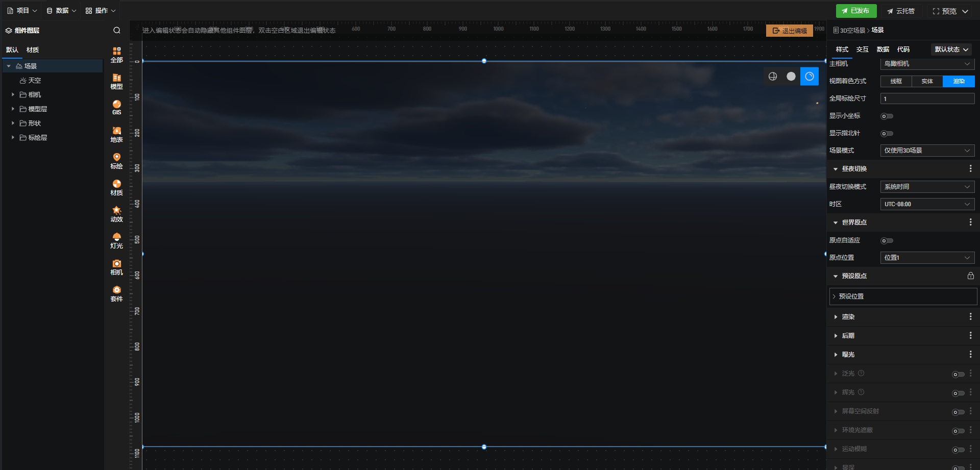980x470 pixels.
Task: Open the 主相机 dropdown
Action: [x=927, y=64]
